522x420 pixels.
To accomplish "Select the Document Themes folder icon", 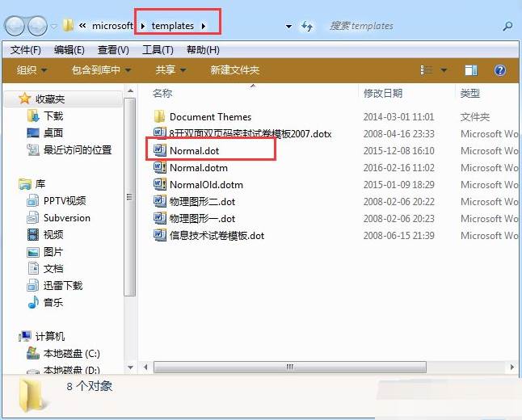I will point(160,116).
